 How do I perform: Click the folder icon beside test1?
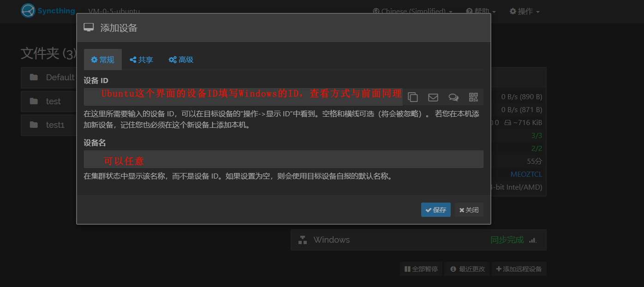coord(34,125)
